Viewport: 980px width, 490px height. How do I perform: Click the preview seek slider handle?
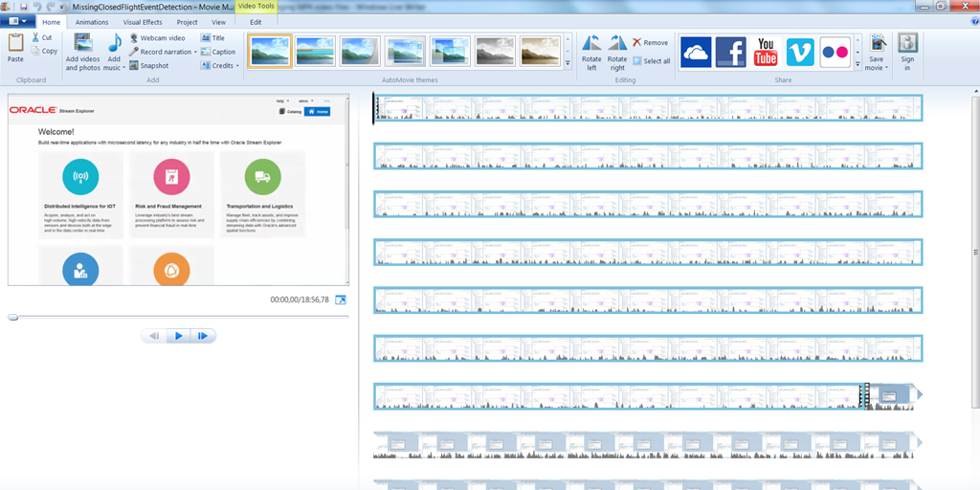coord(13,317)
